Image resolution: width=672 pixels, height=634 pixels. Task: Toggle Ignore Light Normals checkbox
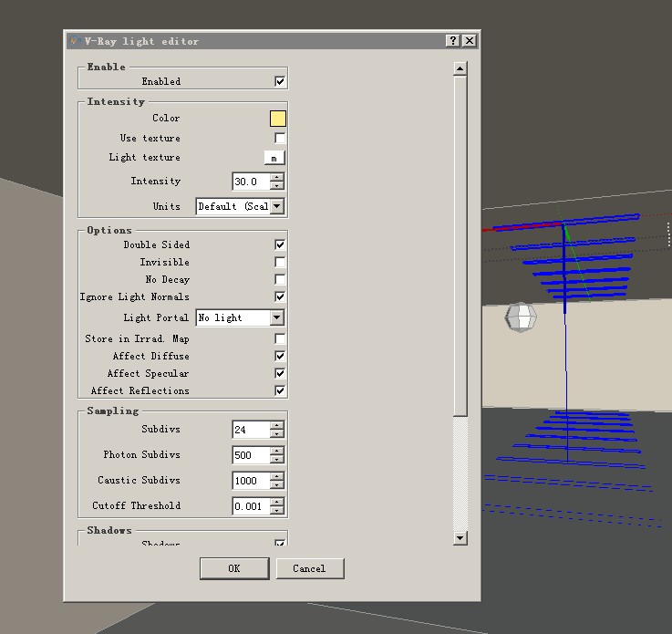[280, 296]
